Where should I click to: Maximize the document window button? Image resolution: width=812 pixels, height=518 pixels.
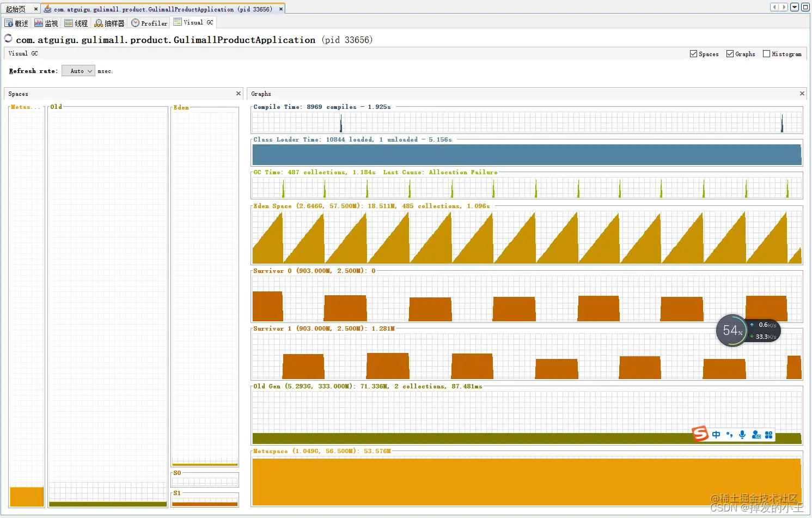coord(805,7)
